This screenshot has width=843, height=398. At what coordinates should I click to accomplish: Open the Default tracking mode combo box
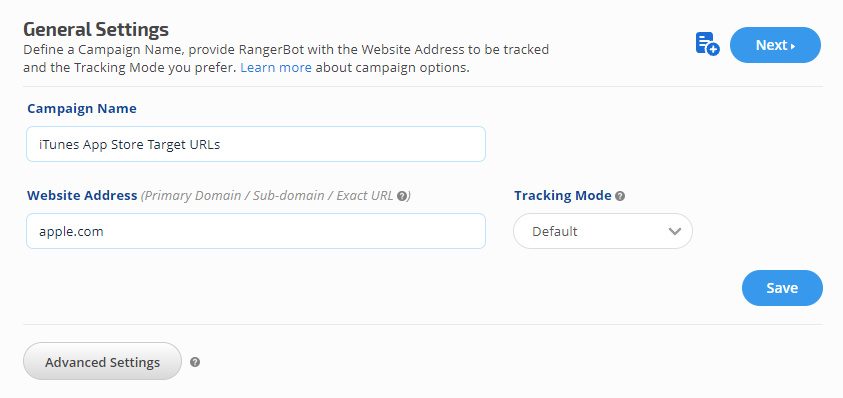(603, 231)
